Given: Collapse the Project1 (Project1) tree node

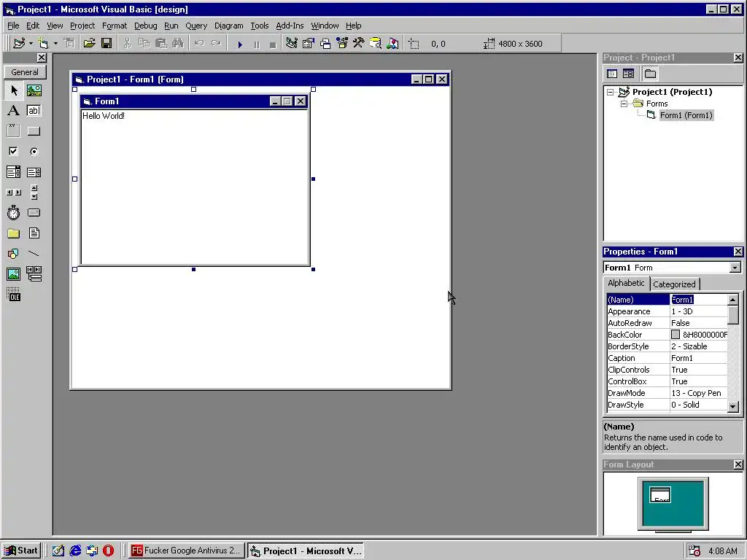Looking at the screenshot, I should pos(611,92).
